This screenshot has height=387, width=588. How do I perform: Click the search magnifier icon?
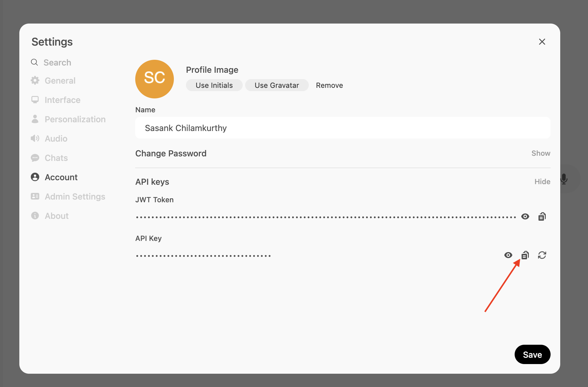point(34,62)
